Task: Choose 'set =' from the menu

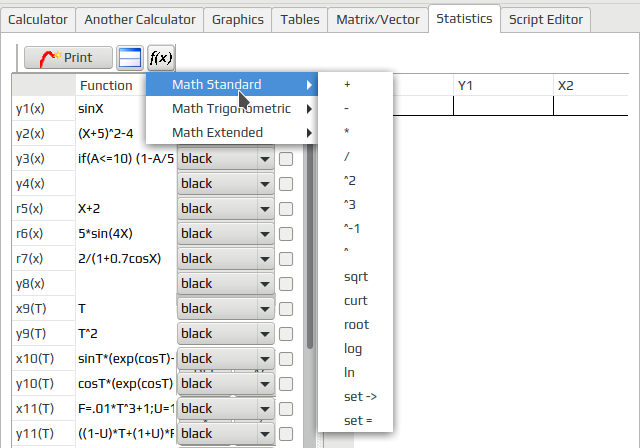Action: click(x=355, y=421)
